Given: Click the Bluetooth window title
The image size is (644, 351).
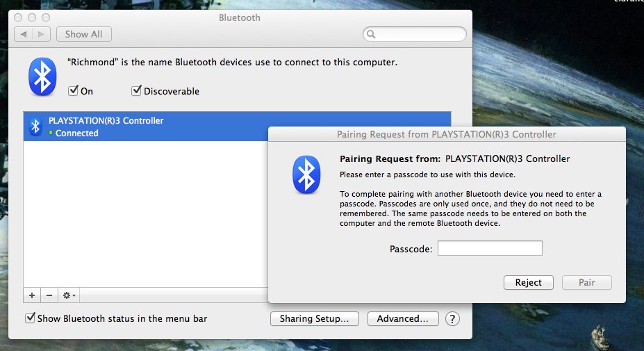Looking at the screenshot, I should [x=240, y=17].
